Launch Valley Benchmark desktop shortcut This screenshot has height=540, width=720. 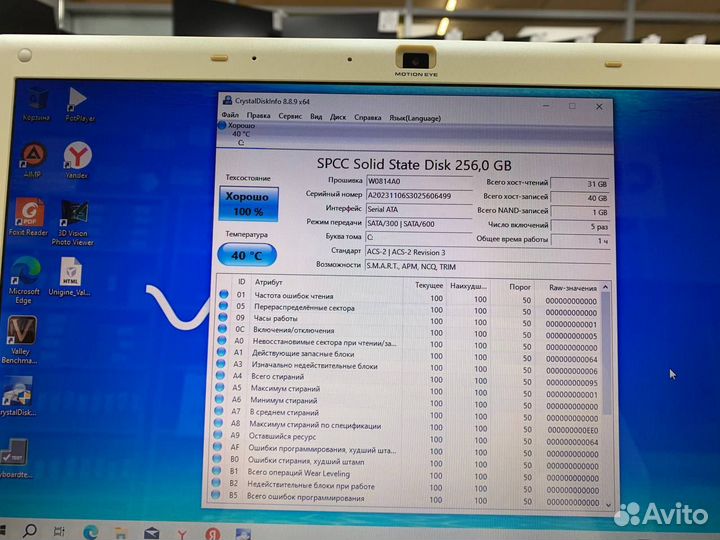[x=20, y=340]
